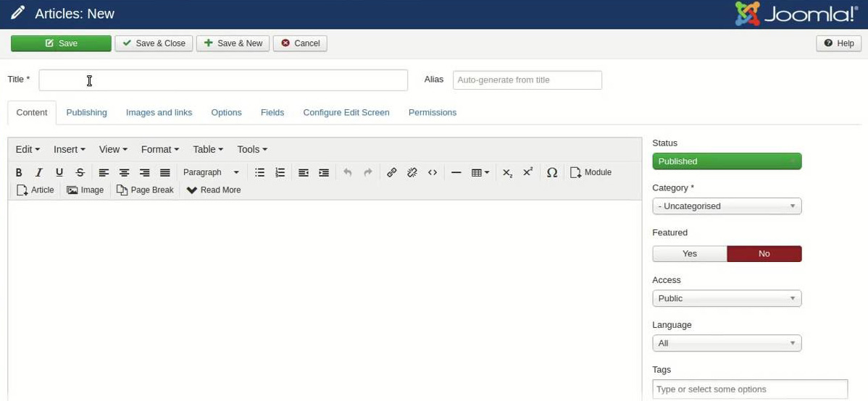Focus the Title input field

(x=223, y=80)
